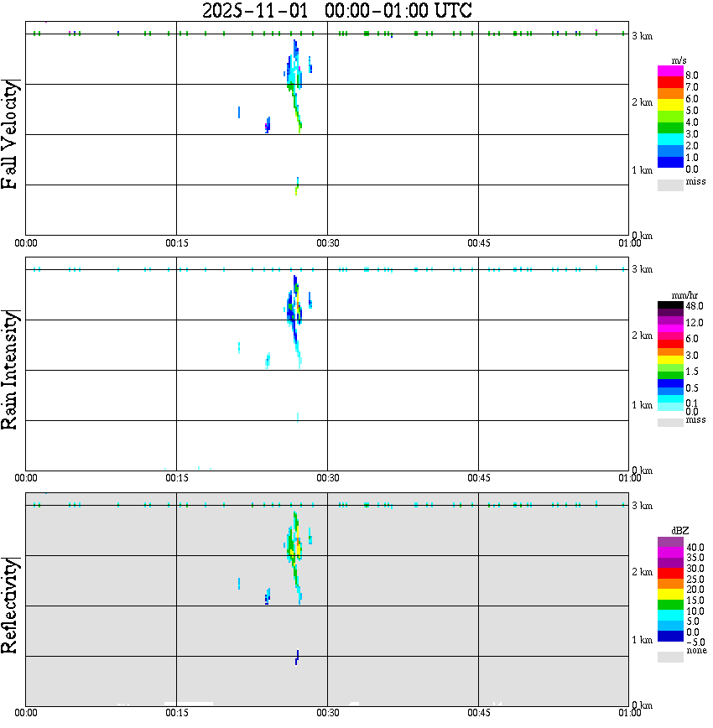
Task: Click the 5.0 value in the m/s legend
Action: (x=692, y=111)
